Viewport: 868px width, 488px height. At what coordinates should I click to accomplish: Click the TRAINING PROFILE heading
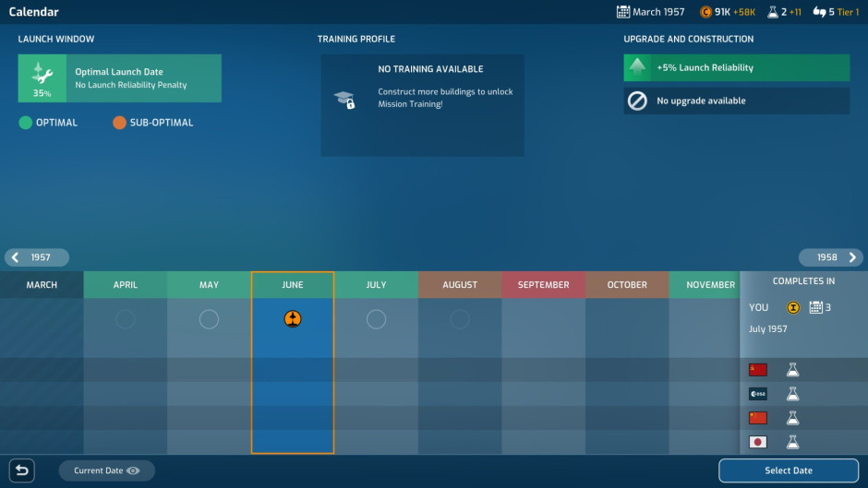click(356, 40)
